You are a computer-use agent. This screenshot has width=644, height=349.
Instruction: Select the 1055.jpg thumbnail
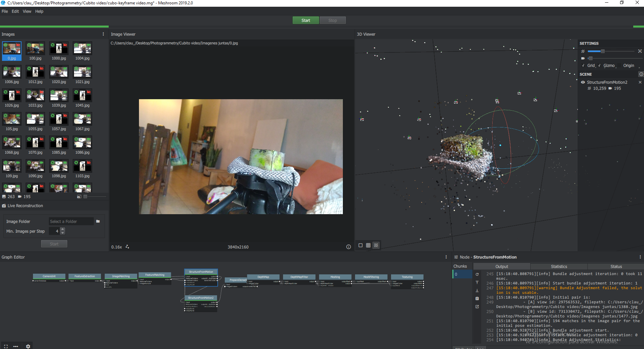click(35, 122)
